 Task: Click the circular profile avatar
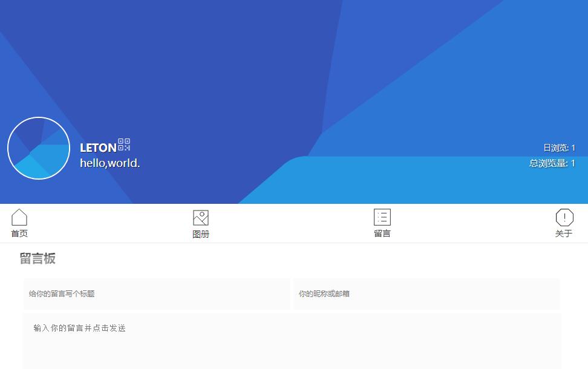click(x=39, y=148)
